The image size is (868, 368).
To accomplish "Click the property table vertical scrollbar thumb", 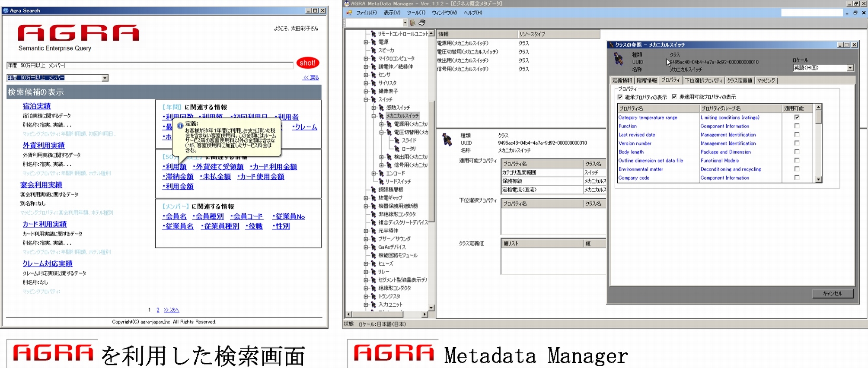I will pyautogui.click(x=818, y=117).
